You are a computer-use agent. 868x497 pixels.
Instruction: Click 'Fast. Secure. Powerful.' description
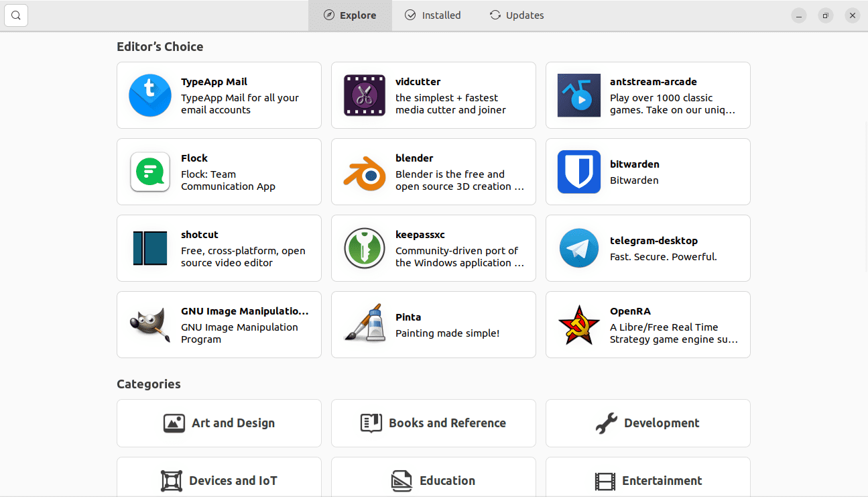click(x=664, y=257)
